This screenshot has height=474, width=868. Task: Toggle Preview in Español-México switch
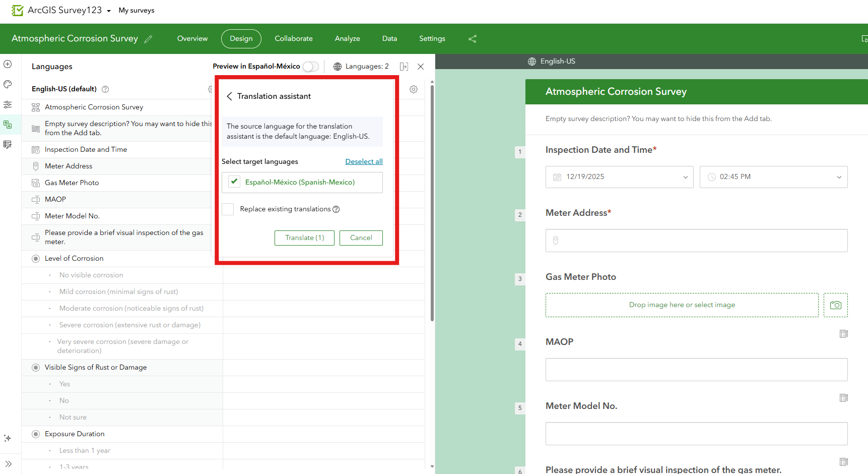click(311, 67)
